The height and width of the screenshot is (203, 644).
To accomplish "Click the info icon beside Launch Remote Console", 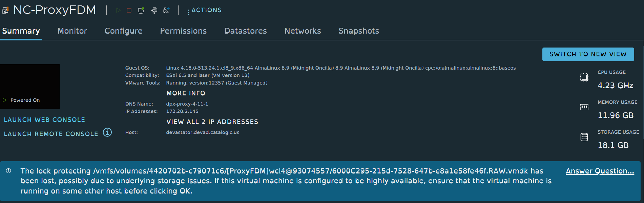I will tap(107, 132).
